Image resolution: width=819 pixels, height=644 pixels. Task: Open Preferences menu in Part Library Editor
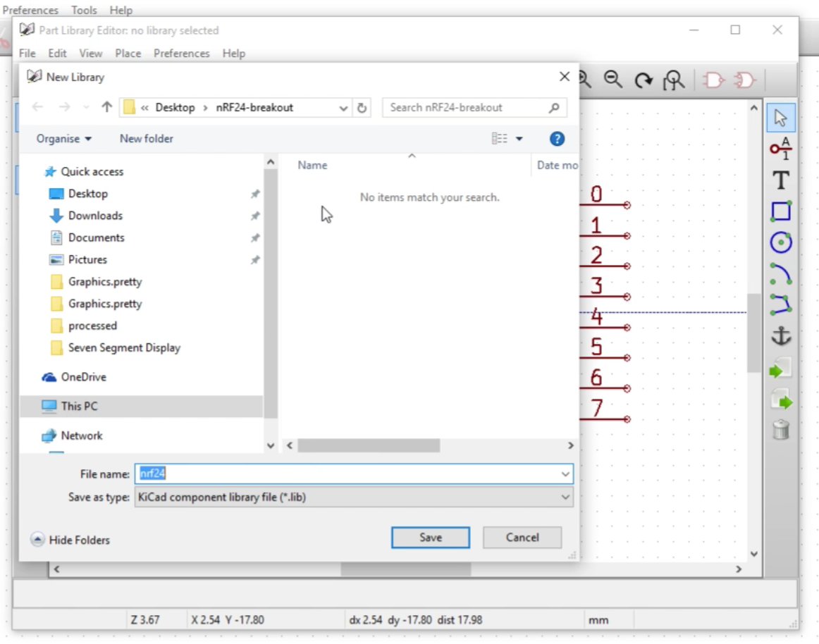click(x=181, y=54)
